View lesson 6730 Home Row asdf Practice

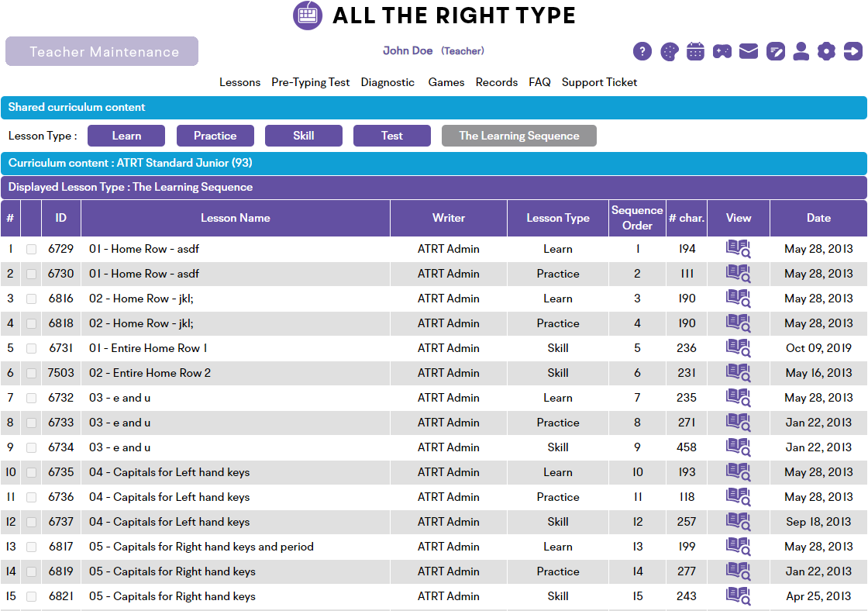point(739,274)
